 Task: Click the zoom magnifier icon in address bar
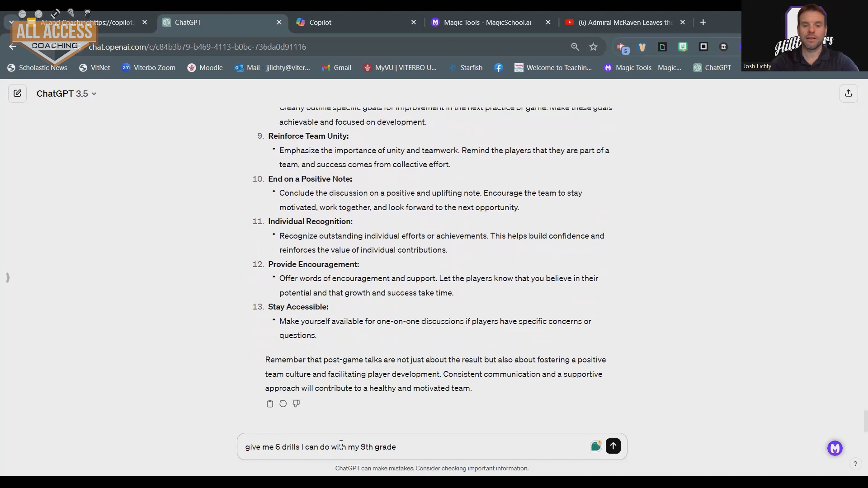click(x=575, y=47)
